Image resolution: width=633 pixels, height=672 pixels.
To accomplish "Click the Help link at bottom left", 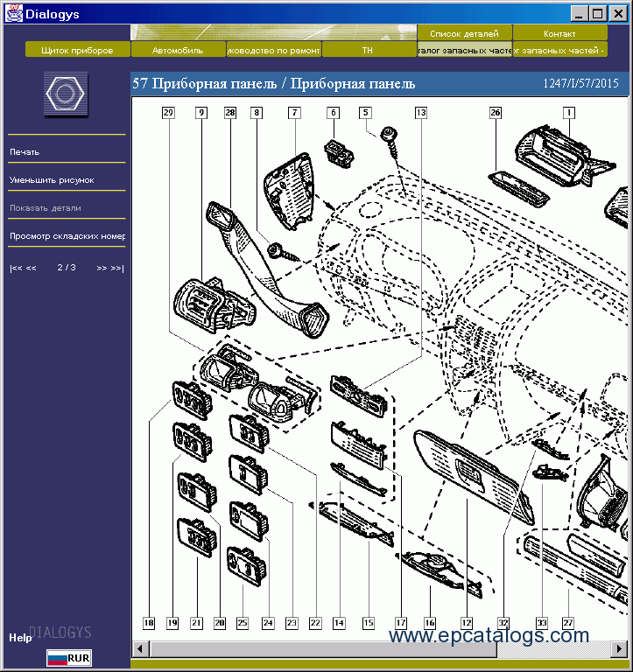I will 20,638.
